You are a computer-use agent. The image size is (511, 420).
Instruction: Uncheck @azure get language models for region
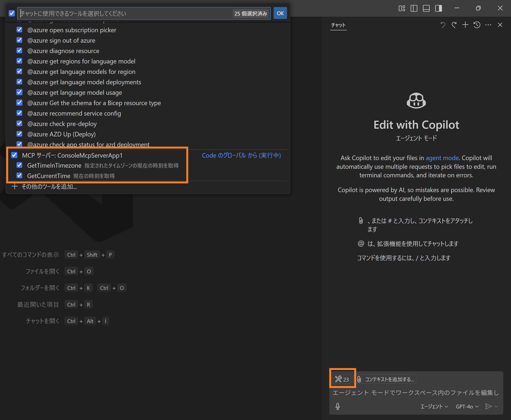pos(19,71)
